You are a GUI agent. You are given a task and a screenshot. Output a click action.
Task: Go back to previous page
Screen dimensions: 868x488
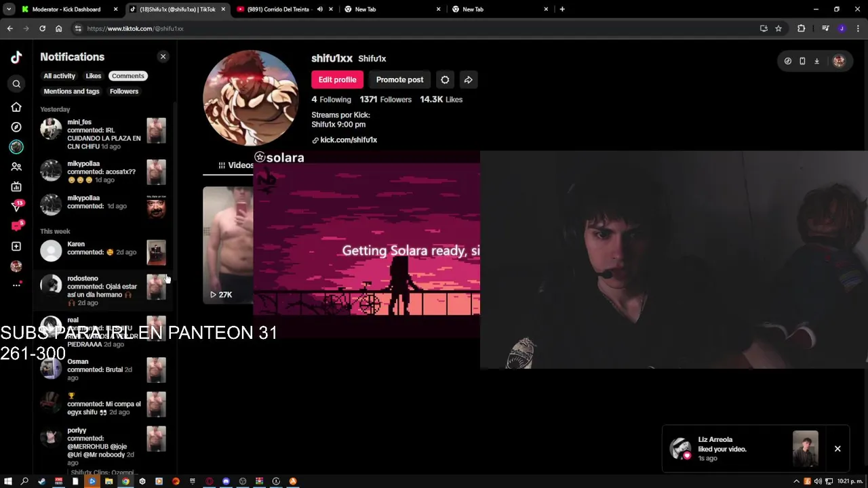click(x=9, y=28)
